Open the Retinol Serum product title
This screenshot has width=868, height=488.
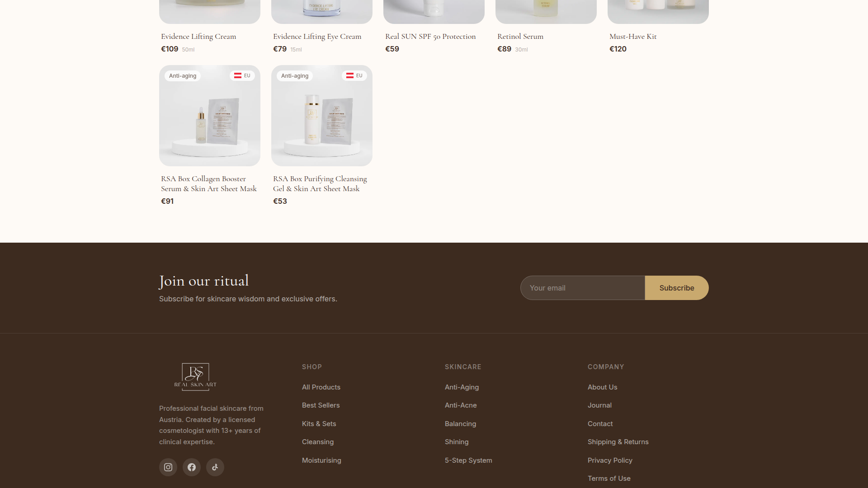click(520, 37)
